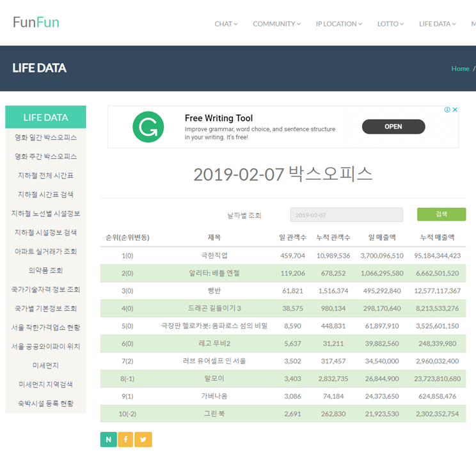Viewport: 476px width, 476px height.
Task: Open the ad info icon
Action: click(x=447, y=109)
